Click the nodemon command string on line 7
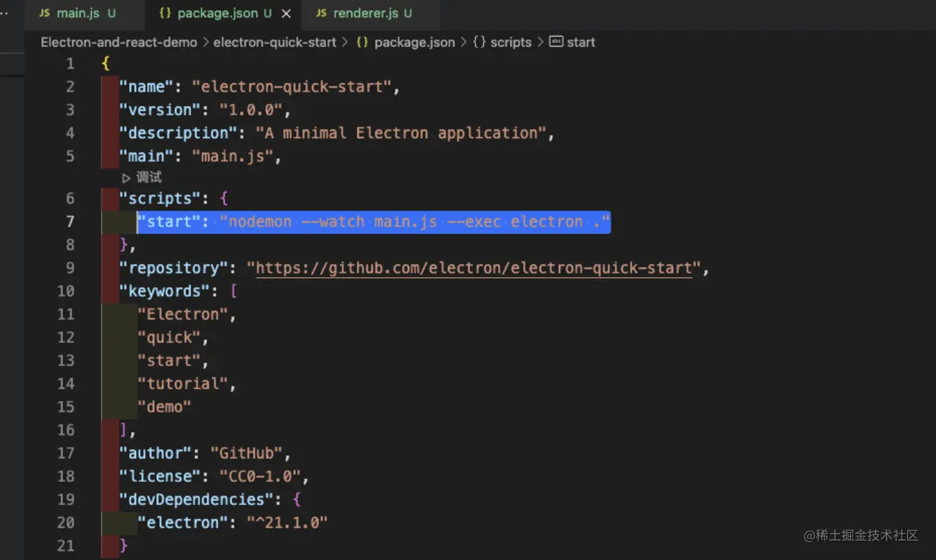This screenshot has height=560, width=936. coord(415,221)
